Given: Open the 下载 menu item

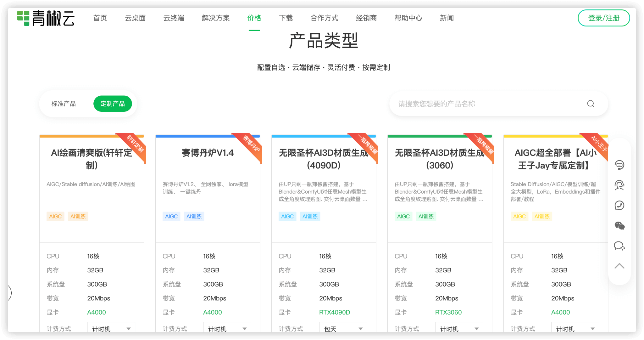Looking at the screenshot, I should pyautogui.click(x=286, y=18).
